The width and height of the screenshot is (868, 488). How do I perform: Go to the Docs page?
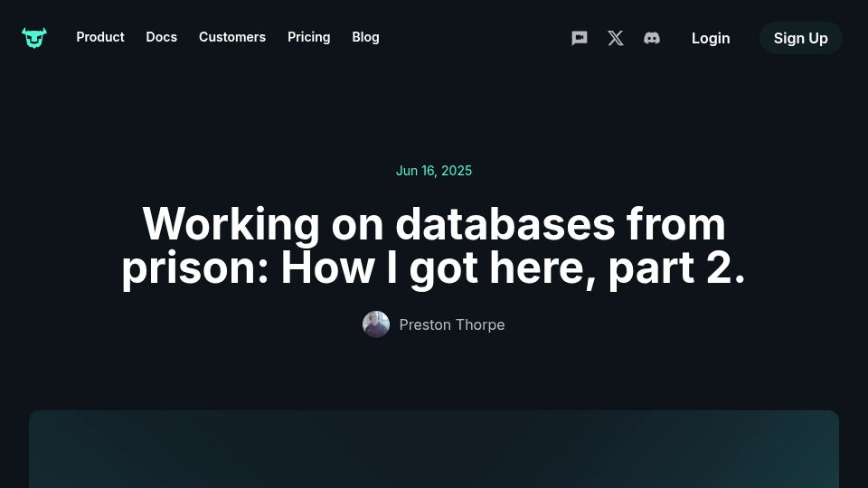tap(162, 37)
